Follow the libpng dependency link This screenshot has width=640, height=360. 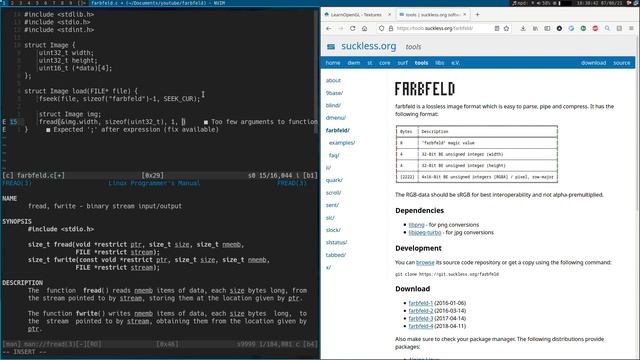416,225
